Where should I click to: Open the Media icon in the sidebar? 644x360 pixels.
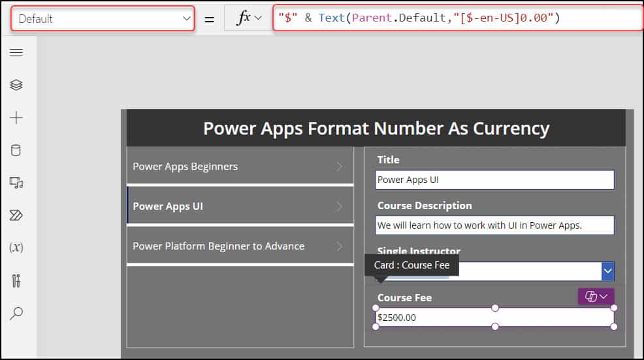click(x=16, y=182)
